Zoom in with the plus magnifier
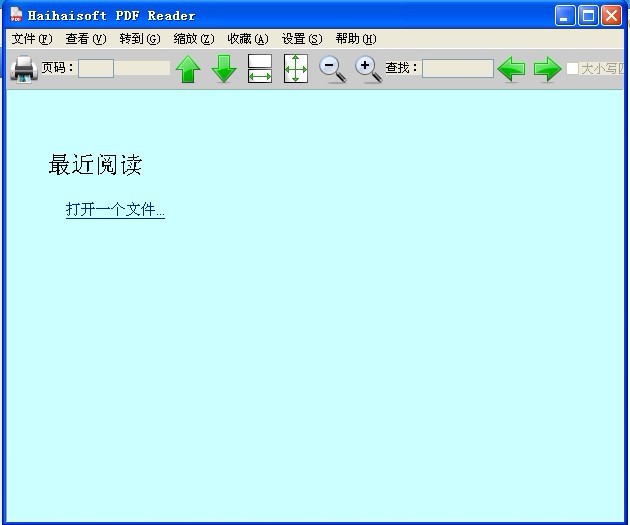The image size is (630, 525). pyautogui.click(x=368, y=69)
